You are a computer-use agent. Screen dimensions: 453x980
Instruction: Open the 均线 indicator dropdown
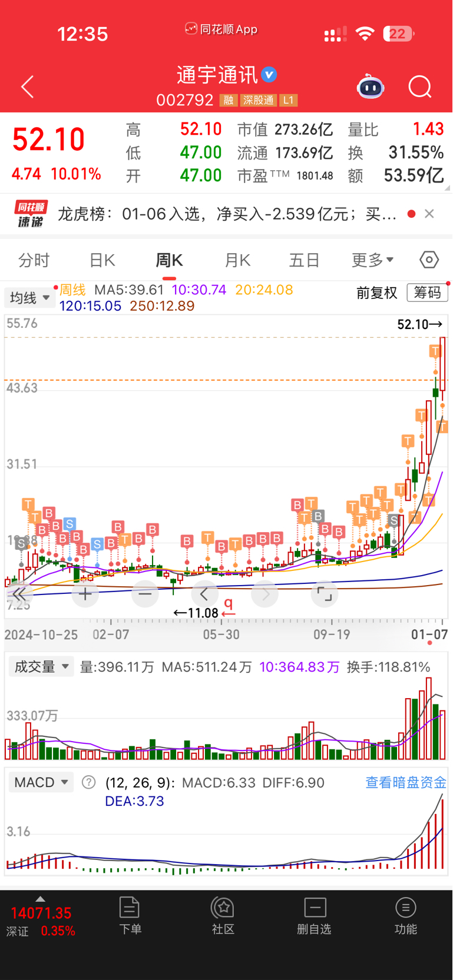pos(29,298)
